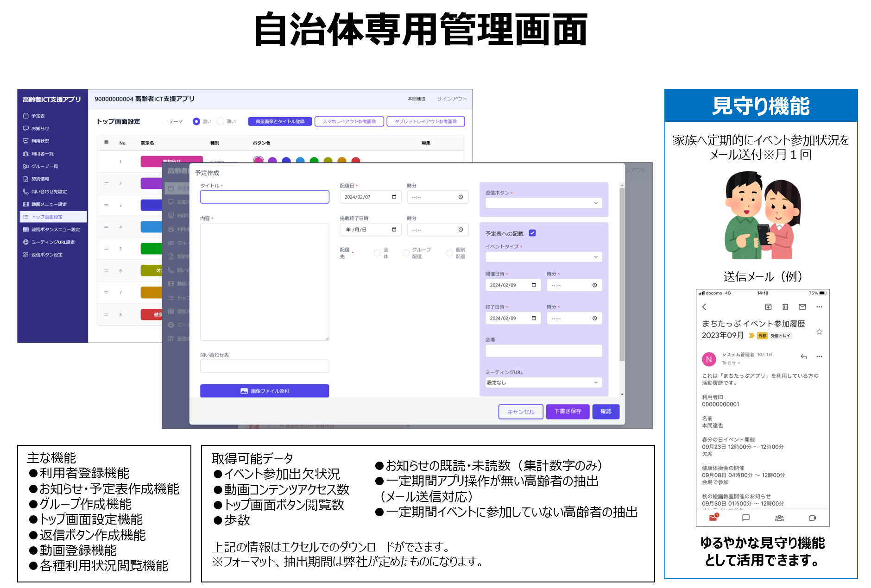Screen dimensions: 871x588
Task: Click タブレットレイアウト参考画像 button
Action: [x=426, y=121]
